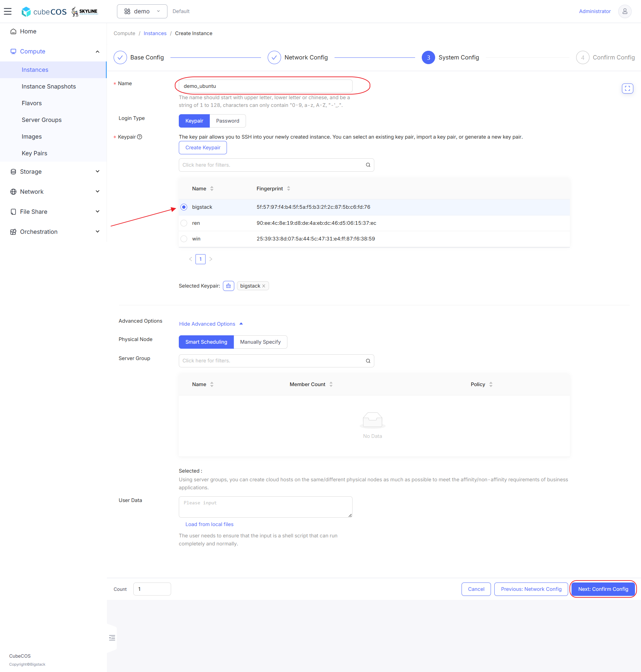Sort keypairs by Fingerprint column

click(x=288, y=189)
